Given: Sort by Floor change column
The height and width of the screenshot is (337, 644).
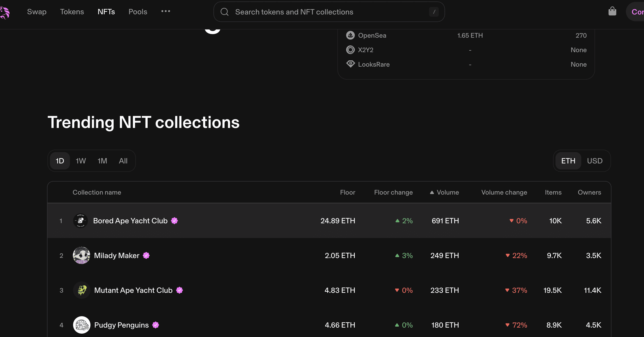Looking at the screenshot, I should (393, 192).
